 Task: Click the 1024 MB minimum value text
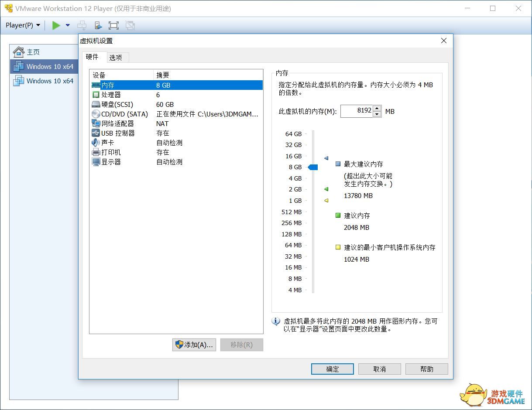(x=357, y=260)
